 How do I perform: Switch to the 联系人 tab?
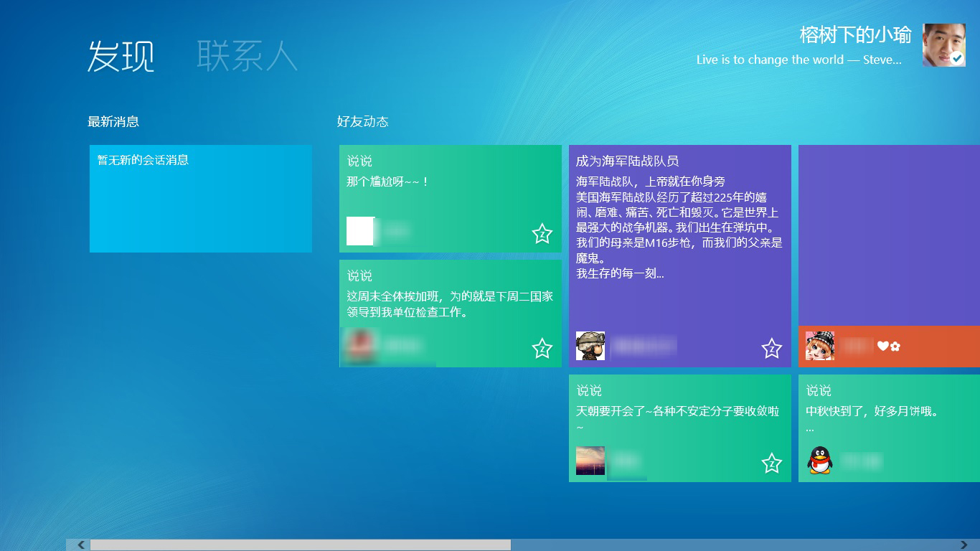247,56
